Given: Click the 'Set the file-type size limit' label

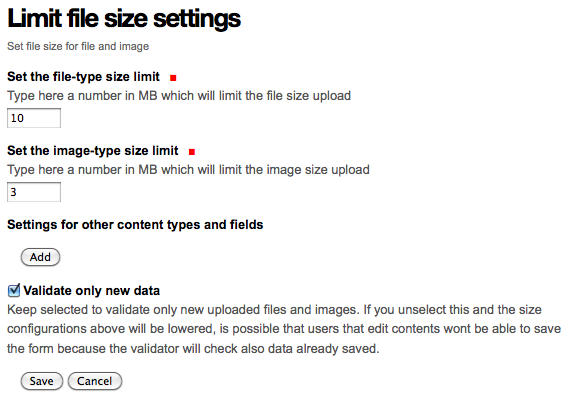Looking at the screenshot, I should [83, 77].
